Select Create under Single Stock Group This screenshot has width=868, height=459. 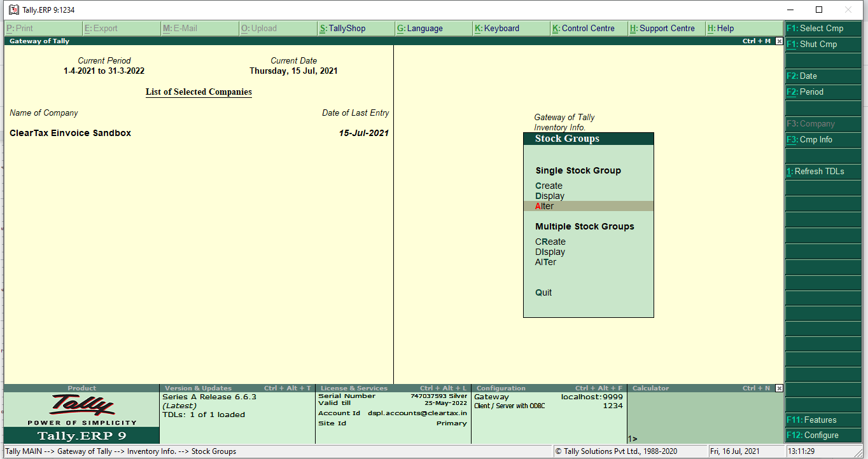549,186
